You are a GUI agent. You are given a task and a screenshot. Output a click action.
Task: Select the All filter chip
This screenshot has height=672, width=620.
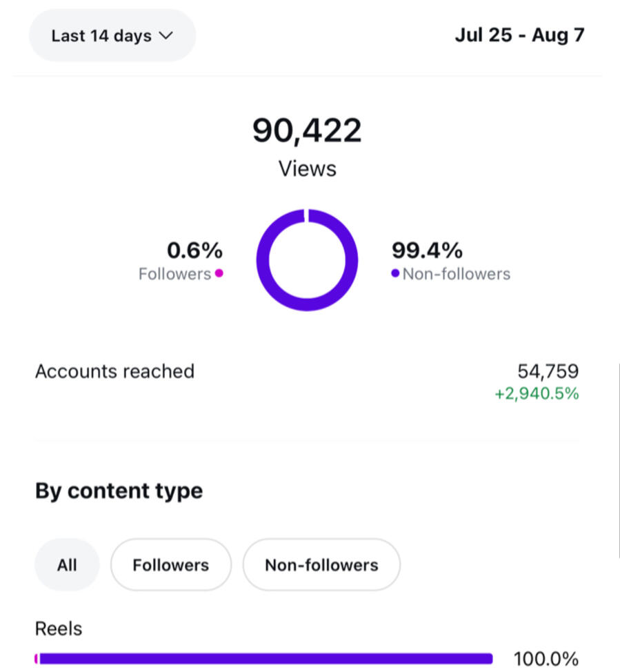point(67,565)
